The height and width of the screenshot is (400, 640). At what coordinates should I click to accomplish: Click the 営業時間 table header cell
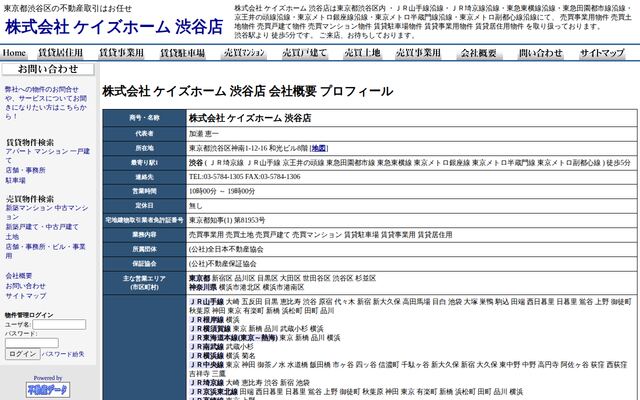pyautogui.click(x=144, y=191)
